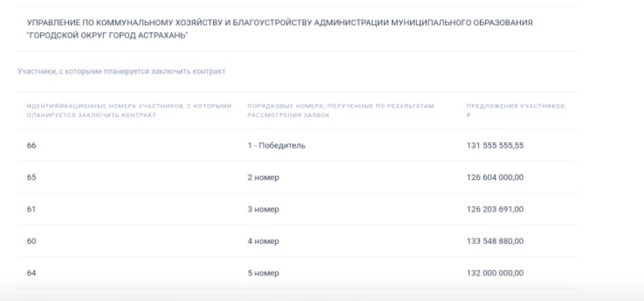Click the 'Предложения участников' column header
Image resolution: width=644 pixels, height=301 pixels.
point(516,110)
